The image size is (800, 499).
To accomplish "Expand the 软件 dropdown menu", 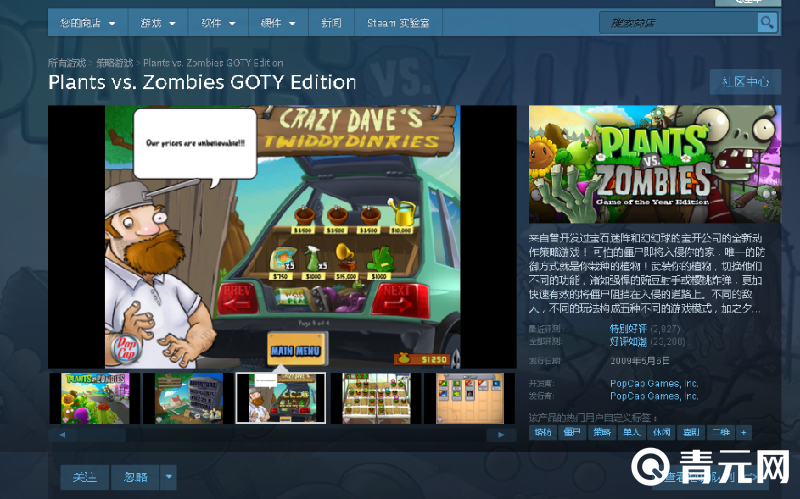I will [x=218, y=23].
